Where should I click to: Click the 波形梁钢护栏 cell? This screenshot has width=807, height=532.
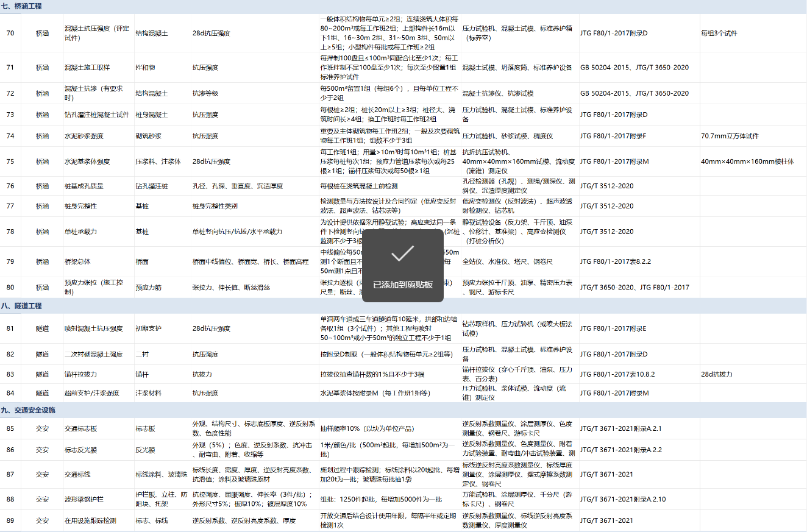(x=84, y=499)
